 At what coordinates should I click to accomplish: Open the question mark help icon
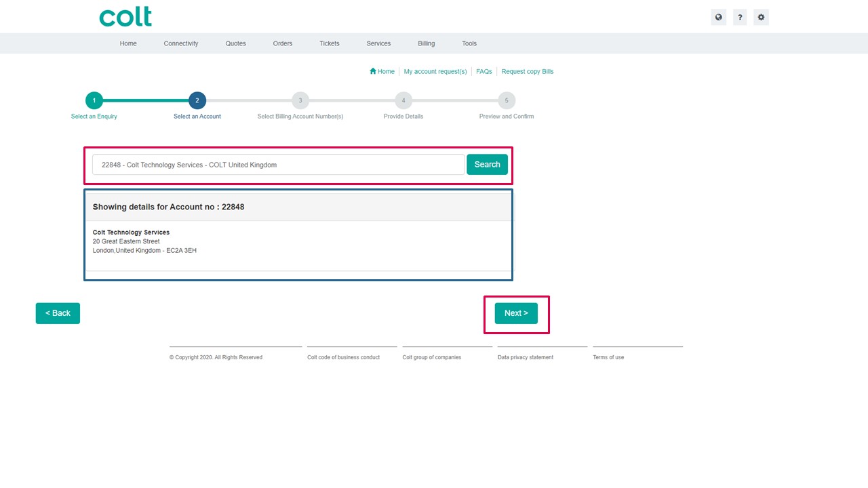[x=740, y=18]
